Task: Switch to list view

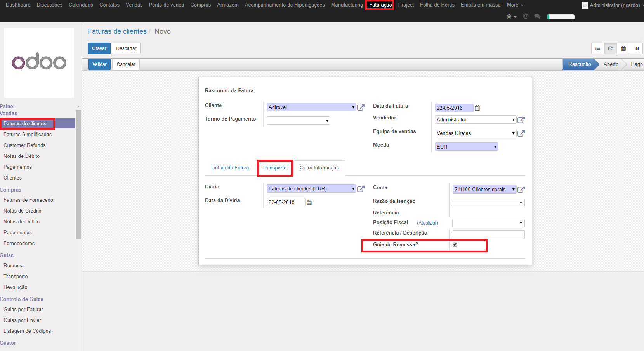Action: (598, 48)
